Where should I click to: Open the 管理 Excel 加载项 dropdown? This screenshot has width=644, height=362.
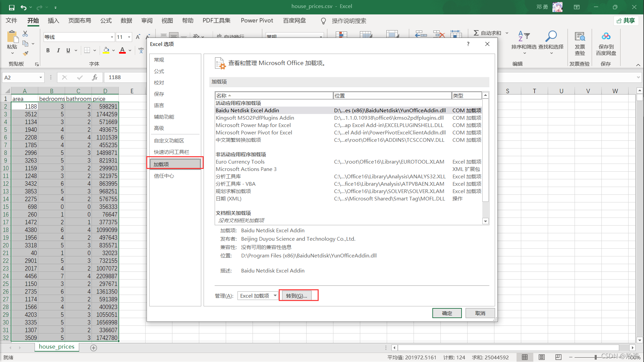click(258, 296)
